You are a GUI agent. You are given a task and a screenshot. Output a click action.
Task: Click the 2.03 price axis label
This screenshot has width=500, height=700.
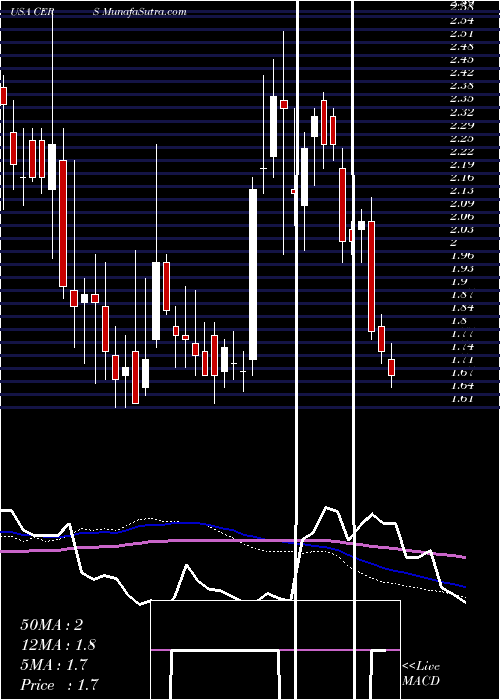462,229
